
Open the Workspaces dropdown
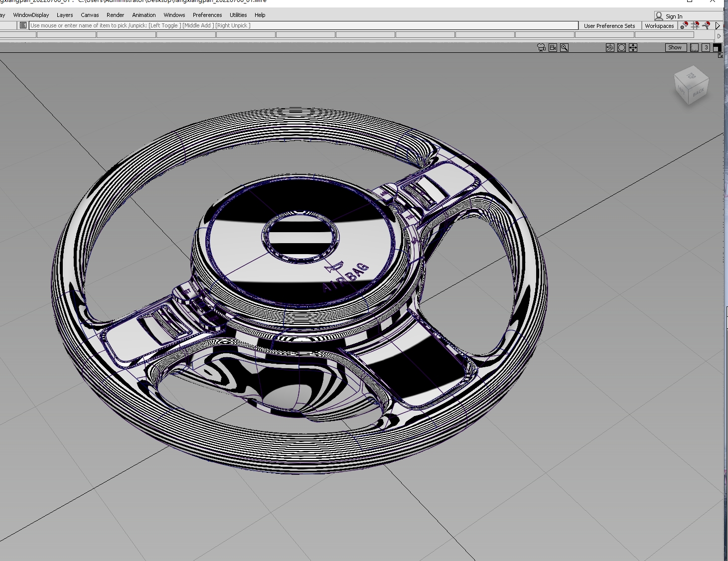click(x=659, y=25)
